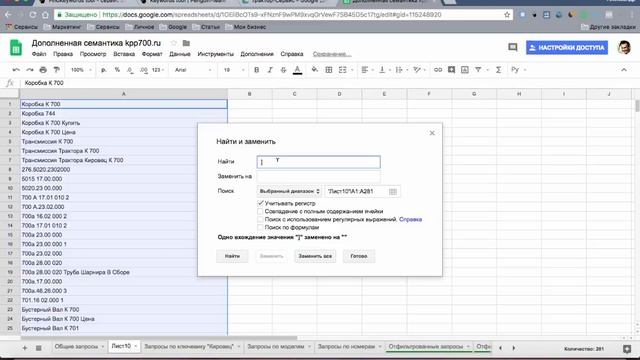
Task: Switch to 'Отфильтрованные запросы' sheet tab
Action: pyautogui.click(x=426, y=347)
